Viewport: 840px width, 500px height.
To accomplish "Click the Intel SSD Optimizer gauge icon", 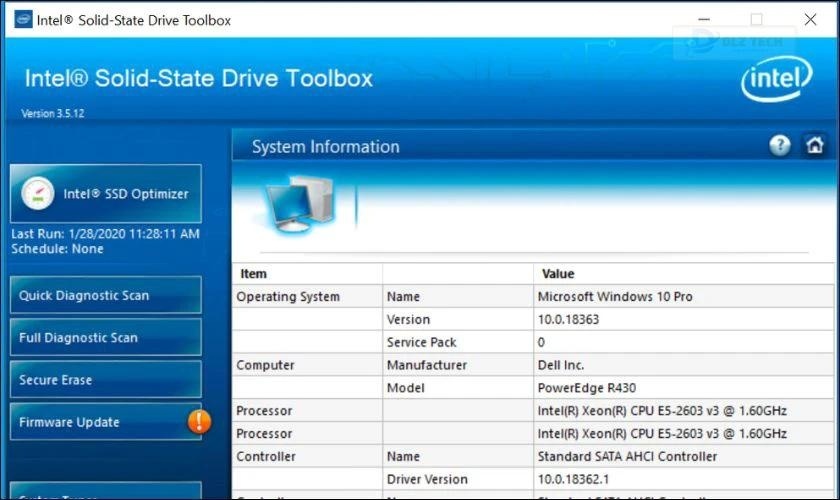I will click(x=38, y=193).
